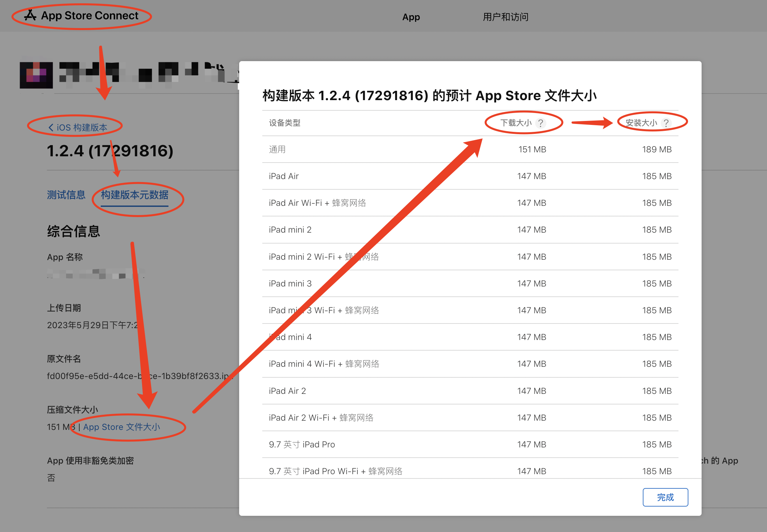
Task: Select the 151 MB download size cell
Action: tap(532, 149)
